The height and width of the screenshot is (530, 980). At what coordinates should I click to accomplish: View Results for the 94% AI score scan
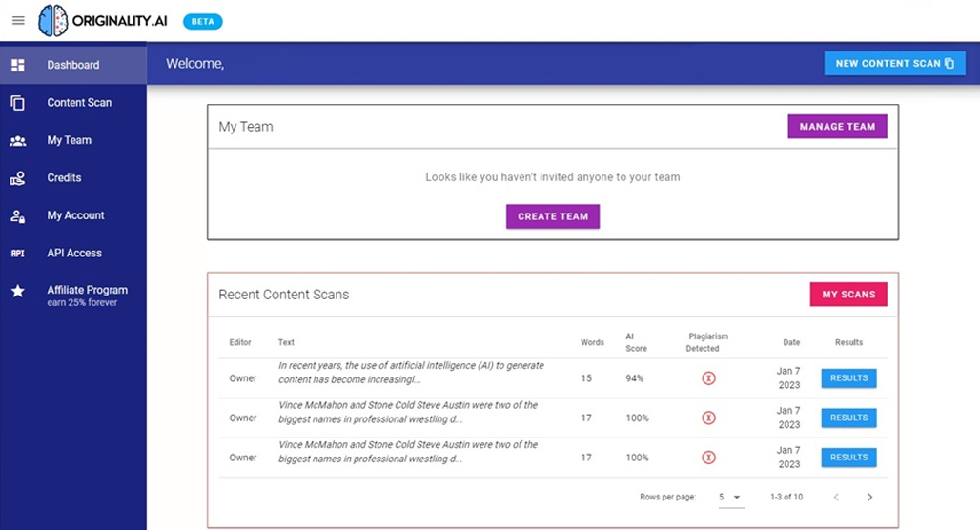[848, 378]
